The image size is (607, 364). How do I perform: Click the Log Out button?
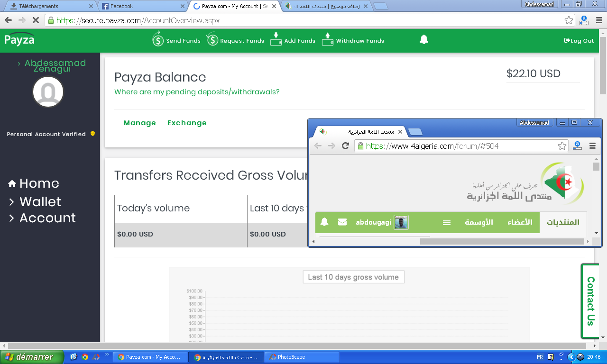coord(579,41)
